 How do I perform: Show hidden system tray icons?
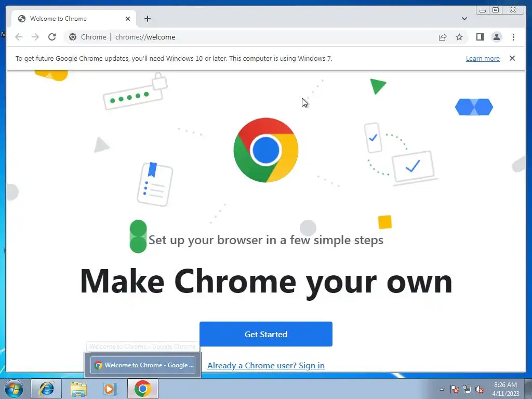[x=442, y=389]
